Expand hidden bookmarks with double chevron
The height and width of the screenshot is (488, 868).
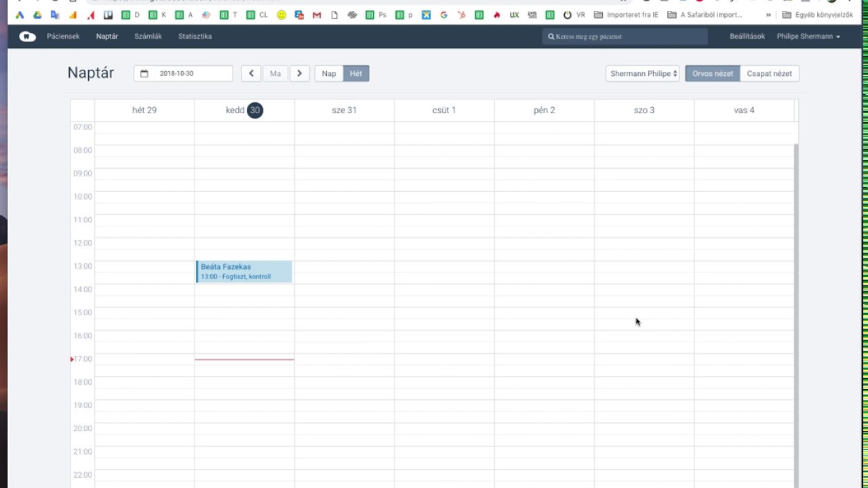[x=768, y=15]
